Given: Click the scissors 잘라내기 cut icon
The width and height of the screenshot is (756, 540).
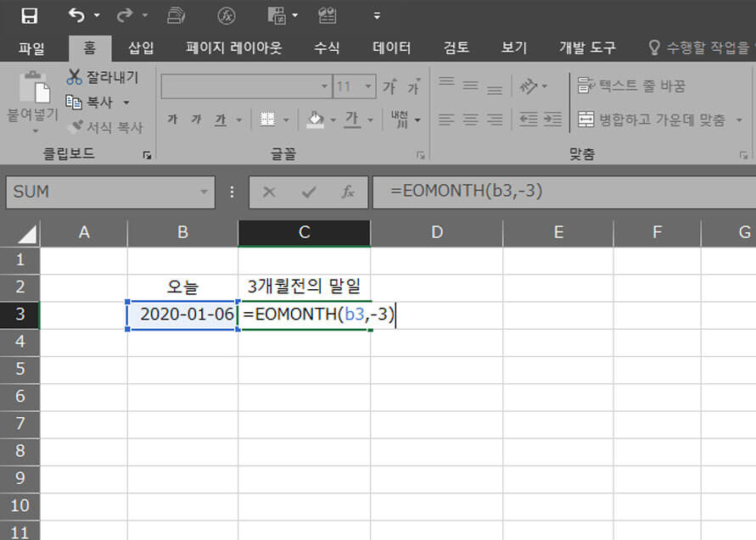Looking at the screenshot, I should [x=73, y=75].
